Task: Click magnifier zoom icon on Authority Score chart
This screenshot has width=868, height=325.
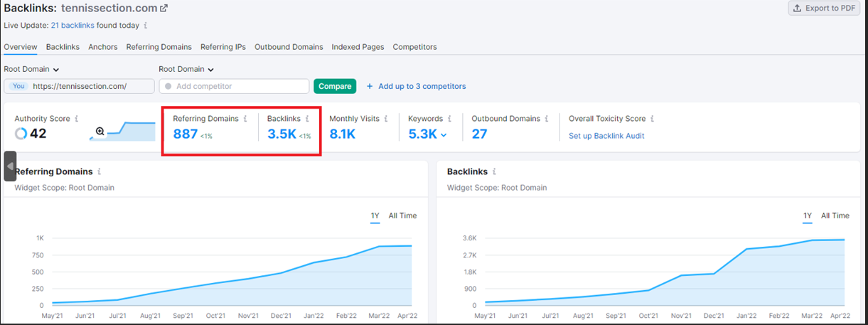Action: pos(100,131)
